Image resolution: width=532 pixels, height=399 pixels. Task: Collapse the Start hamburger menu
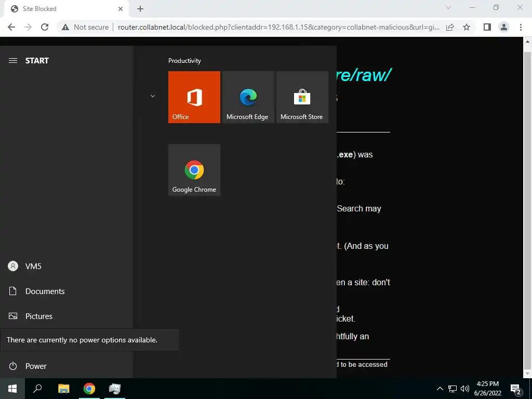pyautogui.click(x=13, y=60)
